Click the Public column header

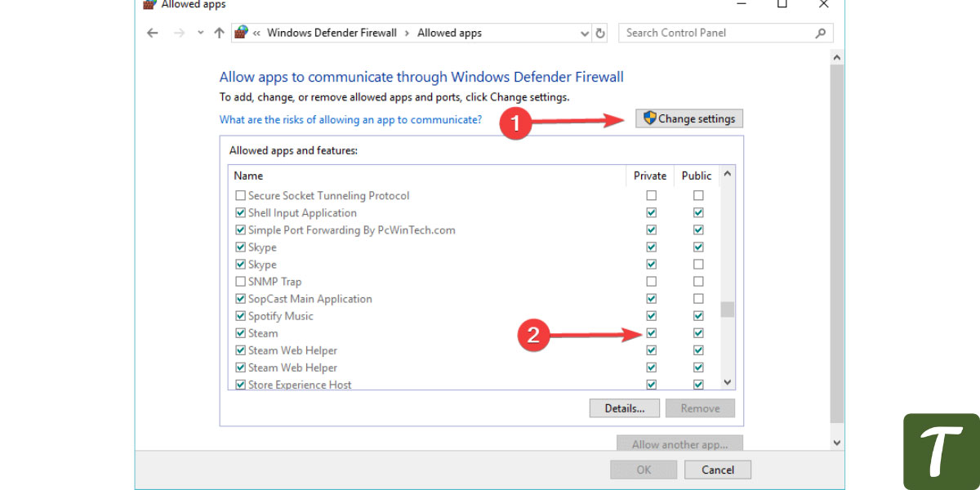coord(697,176)
